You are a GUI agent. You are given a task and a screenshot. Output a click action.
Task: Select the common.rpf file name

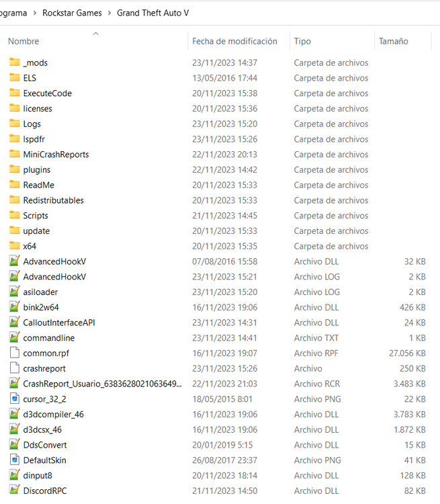(46, 353)
